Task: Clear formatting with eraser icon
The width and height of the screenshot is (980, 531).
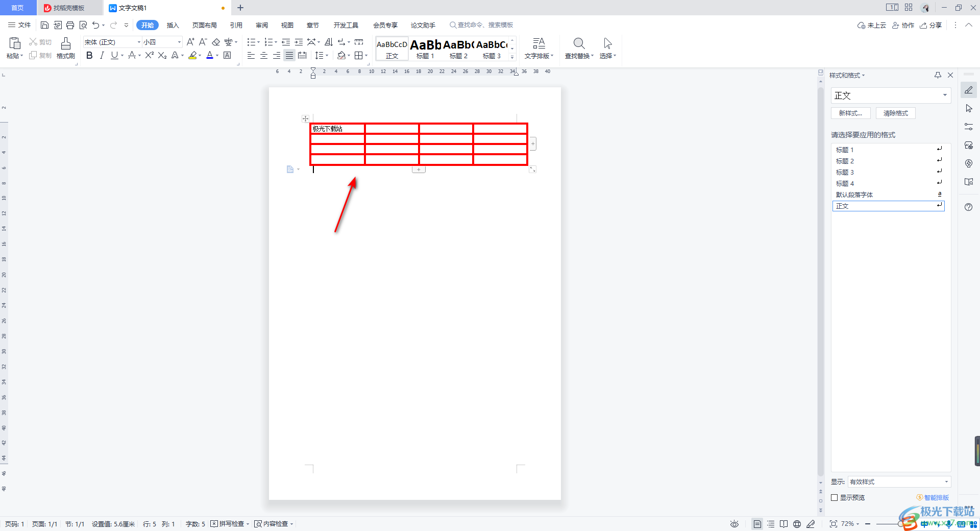Action: [x=216, y=42]
